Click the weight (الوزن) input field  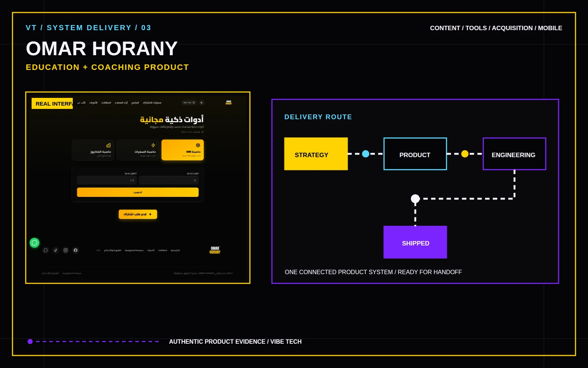click(169, 180)
